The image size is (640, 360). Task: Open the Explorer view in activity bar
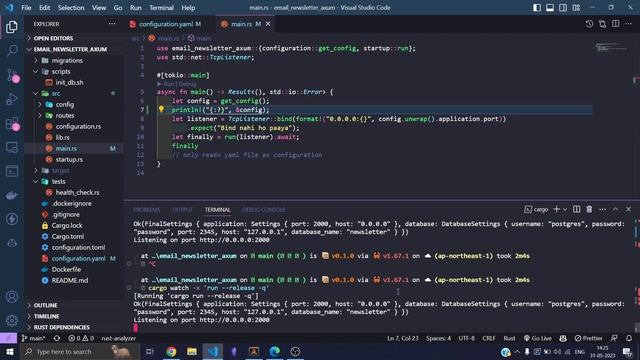tap(12, 27)
